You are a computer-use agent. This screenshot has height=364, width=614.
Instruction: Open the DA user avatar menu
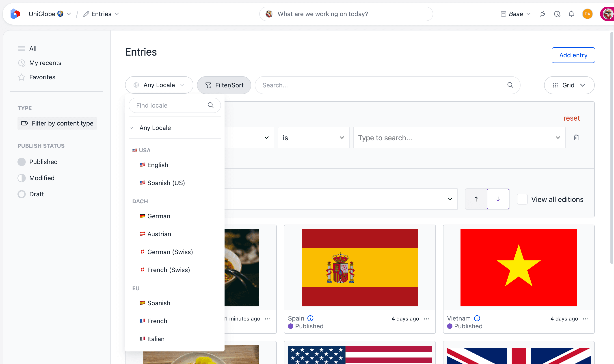click(587, 14)
